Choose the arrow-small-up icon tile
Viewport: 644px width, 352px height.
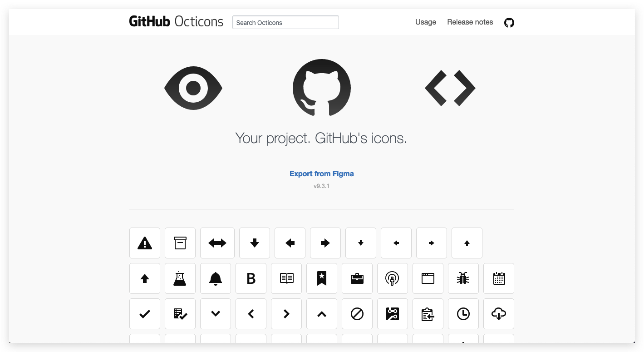[x=467, y=243]
